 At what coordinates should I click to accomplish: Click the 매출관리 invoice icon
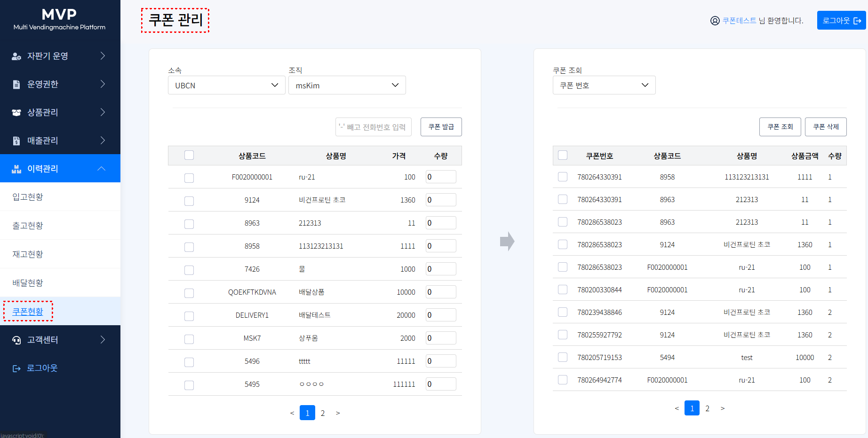pyautogui.click(x=16, y=141)
